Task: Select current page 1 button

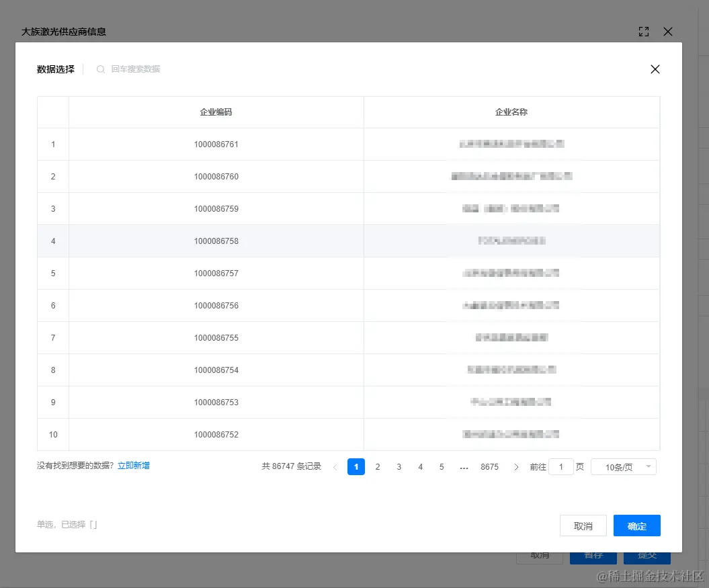Action: (356, 467)
